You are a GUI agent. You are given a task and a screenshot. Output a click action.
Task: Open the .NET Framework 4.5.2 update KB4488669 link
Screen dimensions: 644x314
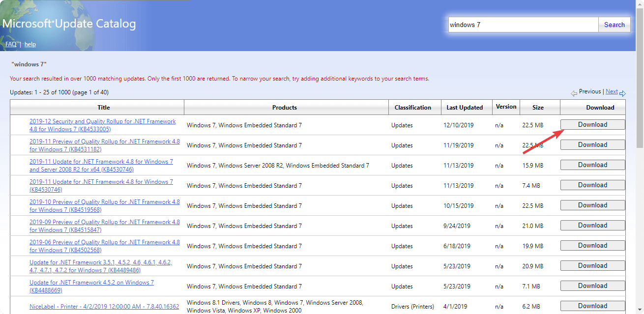click(91, 286)
